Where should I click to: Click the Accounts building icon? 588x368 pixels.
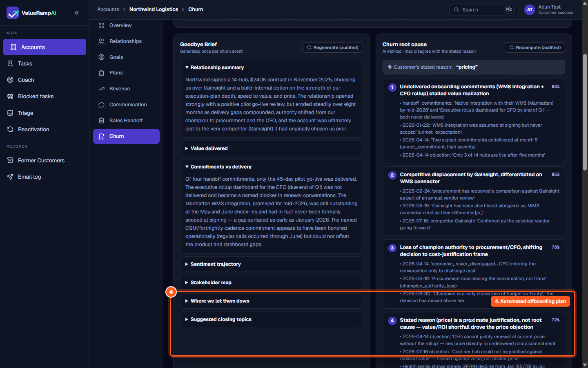(x=13, y=47)
